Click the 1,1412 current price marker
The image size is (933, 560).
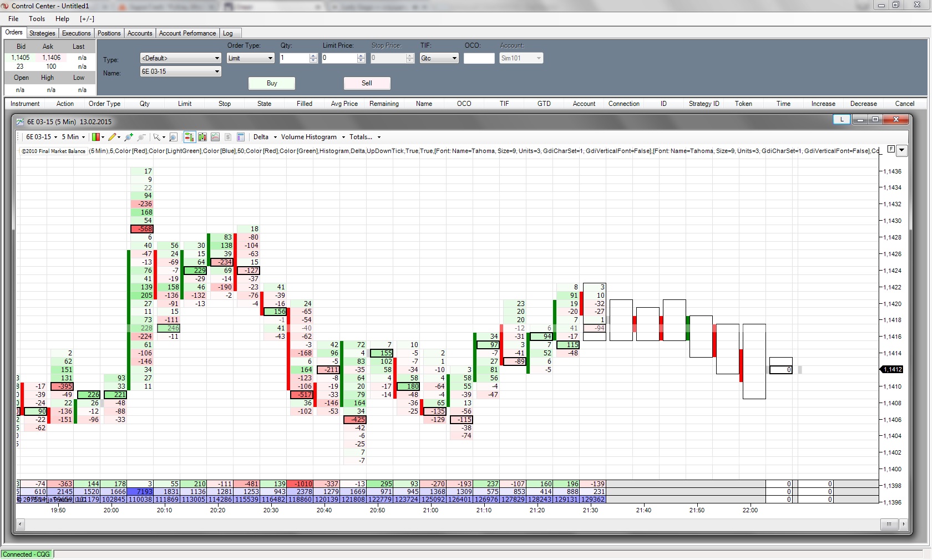point(892,369)
